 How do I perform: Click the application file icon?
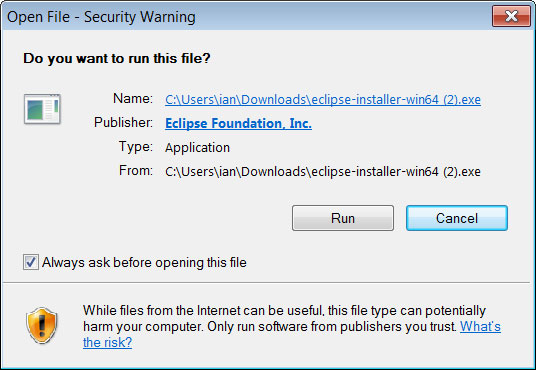pyautogui.click(x=42, y=109)
